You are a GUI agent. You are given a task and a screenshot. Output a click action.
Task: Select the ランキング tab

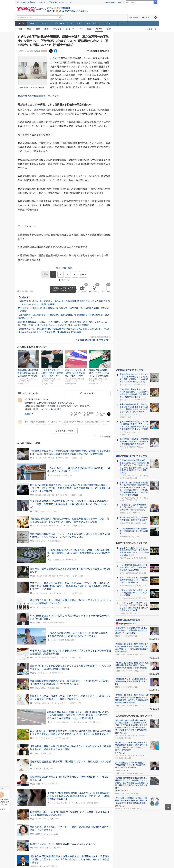click(109, 24)
